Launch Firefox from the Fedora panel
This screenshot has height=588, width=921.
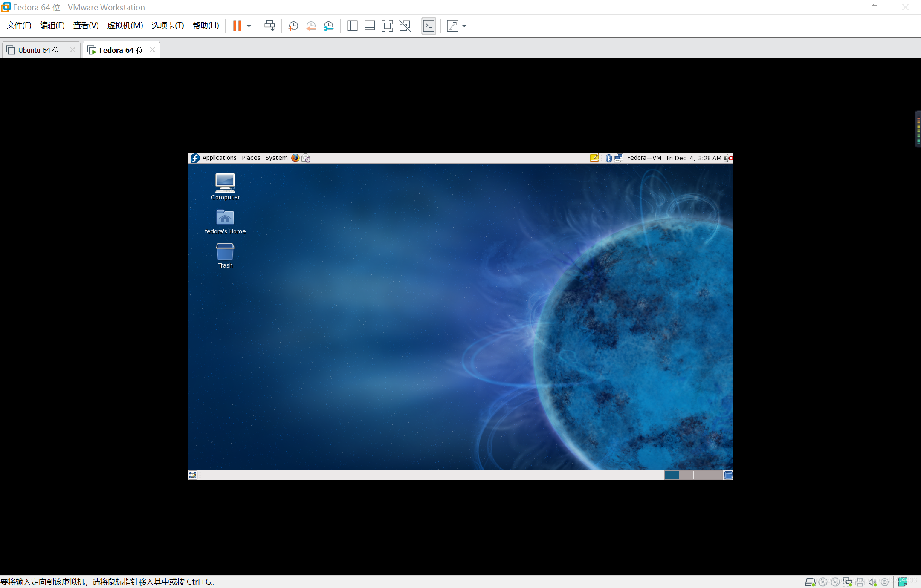(295, 158)
